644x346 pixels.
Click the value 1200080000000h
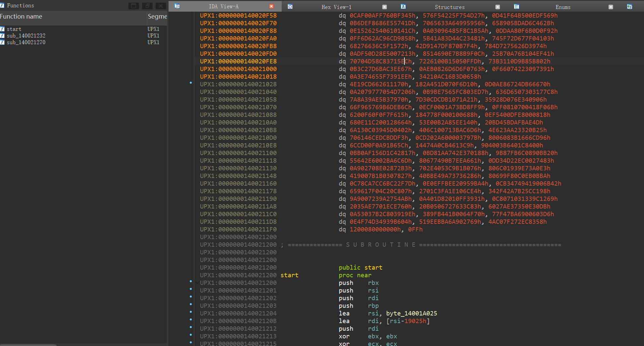[x=375, y=229]
